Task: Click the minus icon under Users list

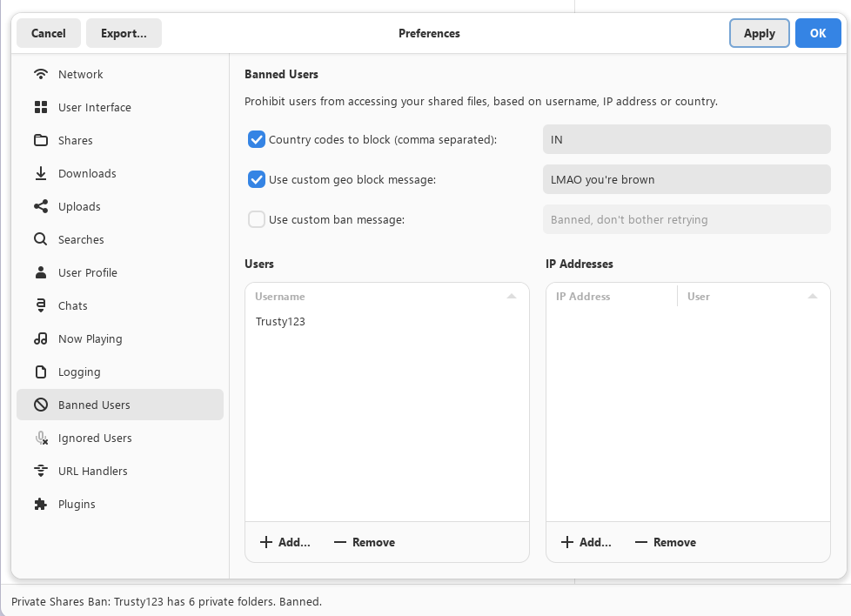Action: click(340, 542)
